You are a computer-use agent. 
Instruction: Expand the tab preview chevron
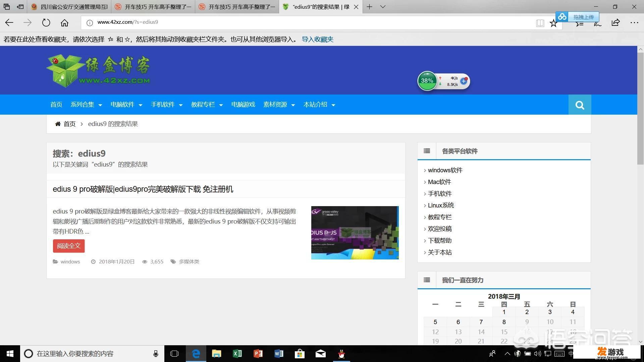383,7
